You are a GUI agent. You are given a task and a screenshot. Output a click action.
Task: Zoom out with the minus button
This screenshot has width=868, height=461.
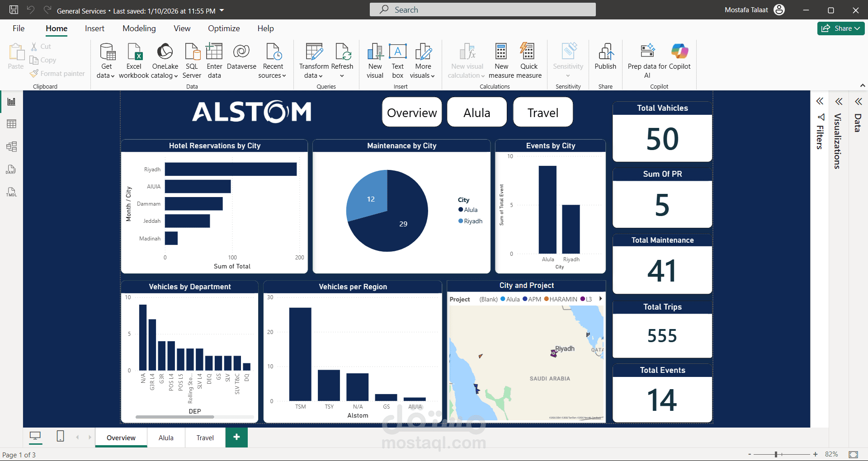point(750,454)
